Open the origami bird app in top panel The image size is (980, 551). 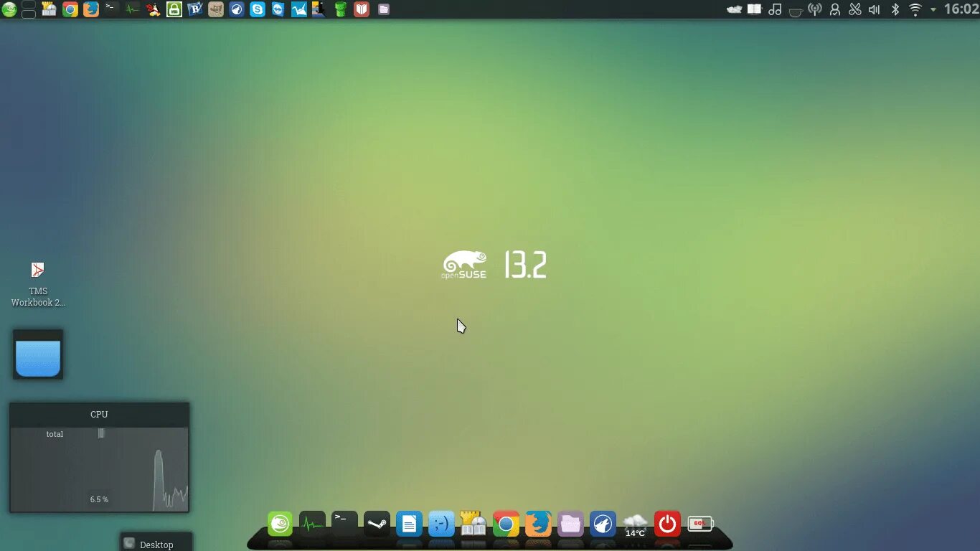pos(299,9)
